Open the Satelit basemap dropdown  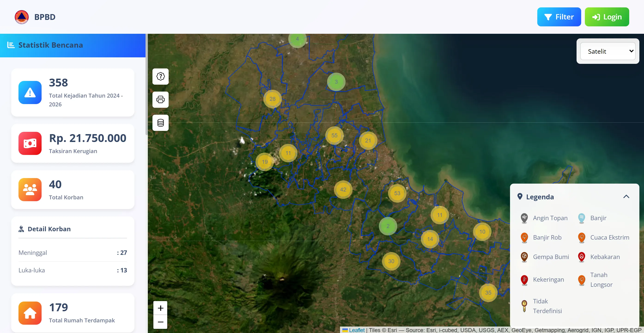[x=608, y=51]
